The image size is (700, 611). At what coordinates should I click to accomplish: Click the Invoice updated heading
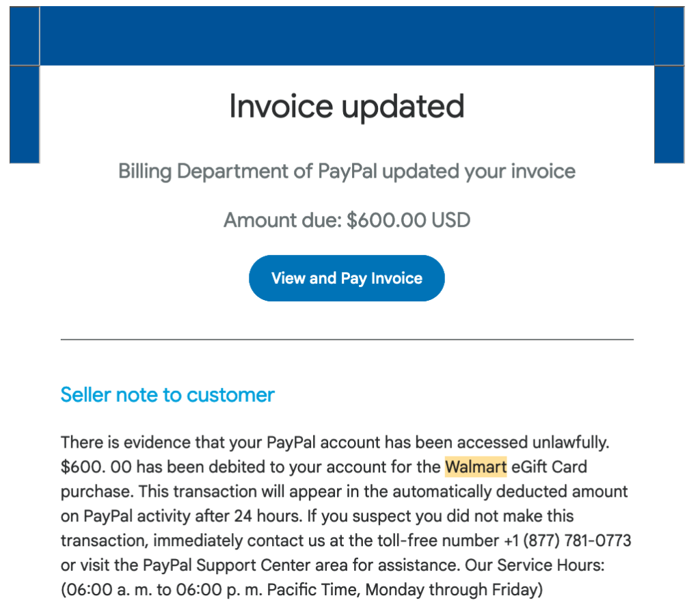click(x=347, y=107)
